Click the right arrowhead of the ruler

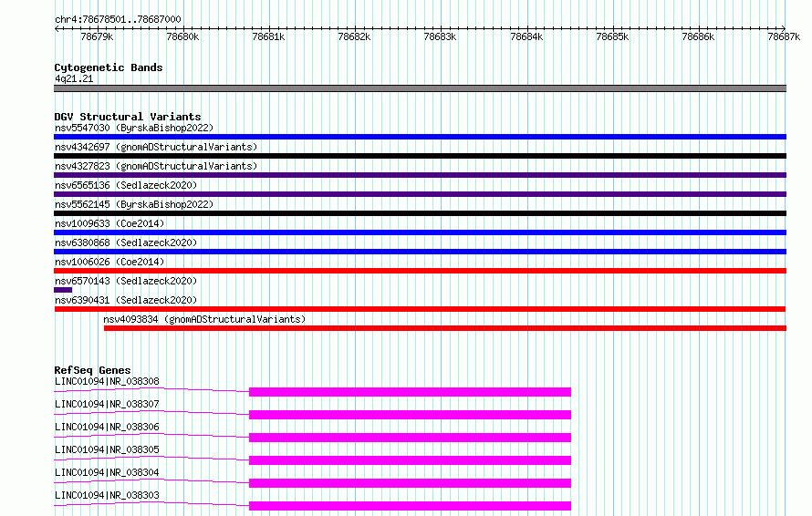(x=784, y=28)
